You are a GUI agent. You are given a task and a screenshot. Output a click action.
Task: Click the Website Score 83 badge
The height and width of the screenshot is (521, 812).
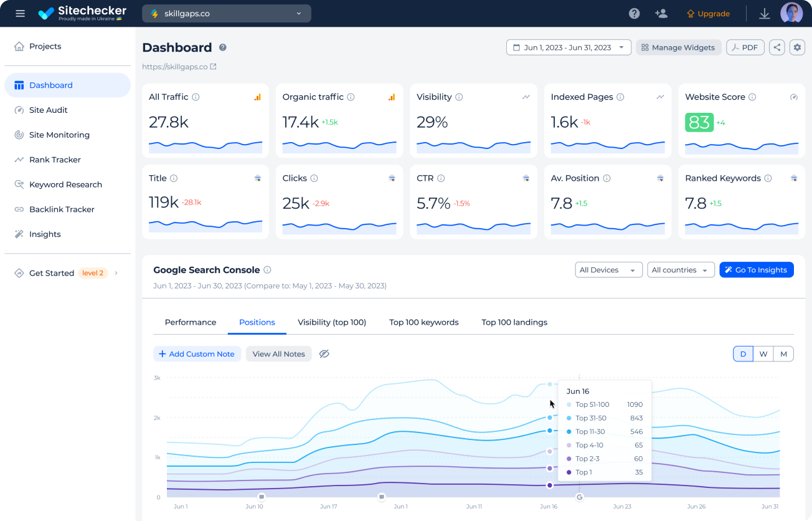(x=699, y=122)
